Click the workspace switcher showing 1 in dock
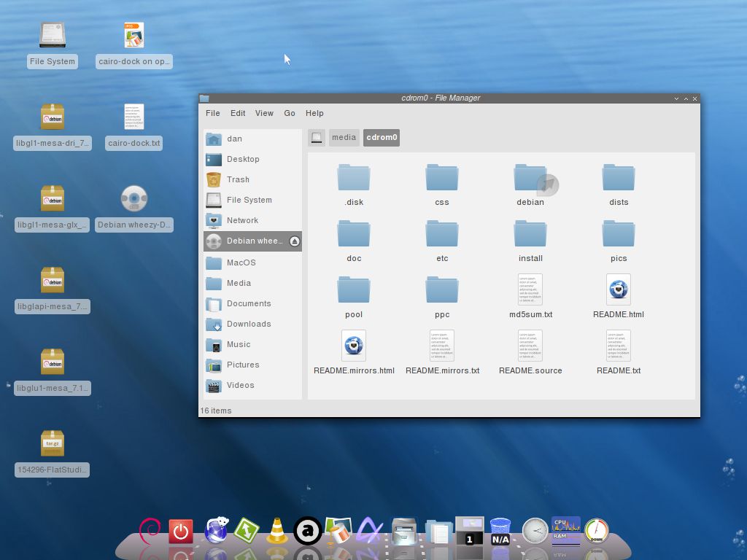Image resolution: width=747 pixels, height=560 pixels. coord(470,531)
